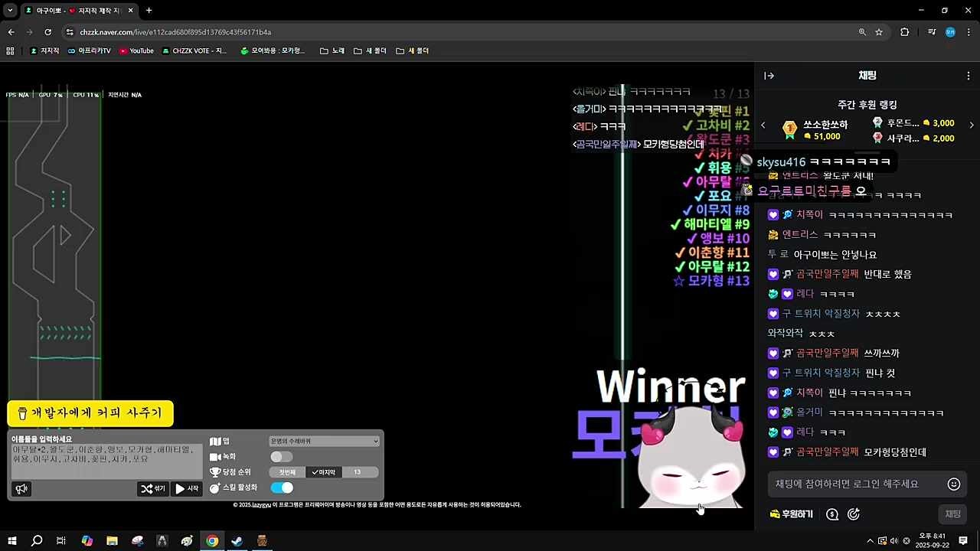
Task: Open the chat options three-dot menu
Action: point(968,76)
